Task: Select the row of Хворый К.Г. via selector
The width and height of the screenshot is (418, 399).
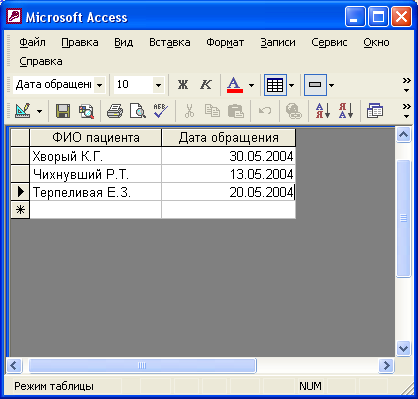Action: (20, 156)
